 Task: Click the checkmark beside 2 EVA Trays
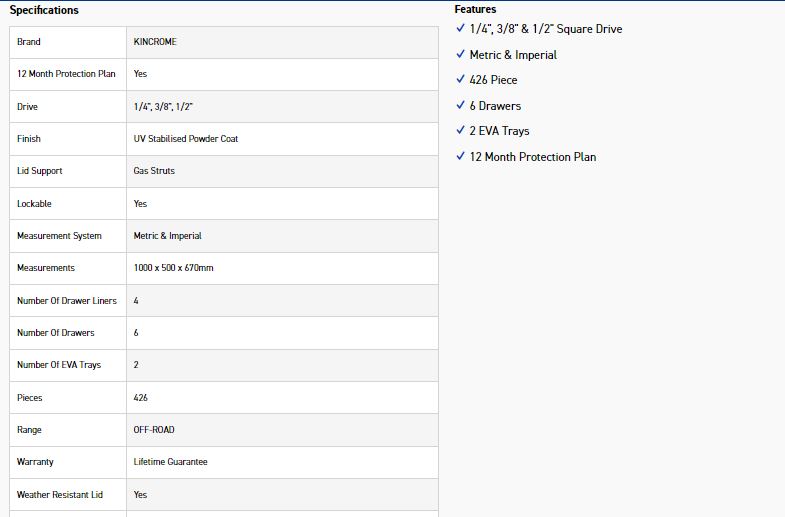[x=460, y=130]
